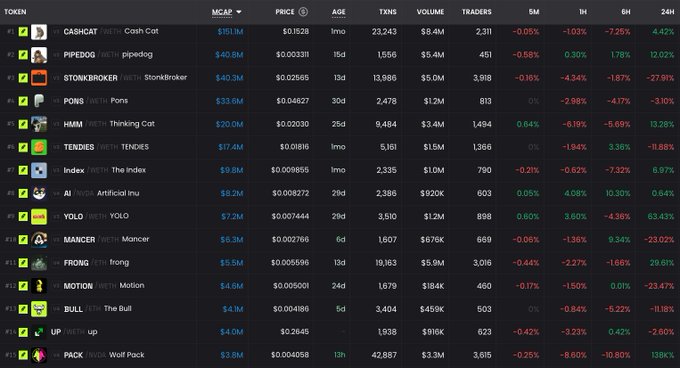680x368 pixels.
Task: Open the FRONG token logo
Action: (x=39, y=263)
